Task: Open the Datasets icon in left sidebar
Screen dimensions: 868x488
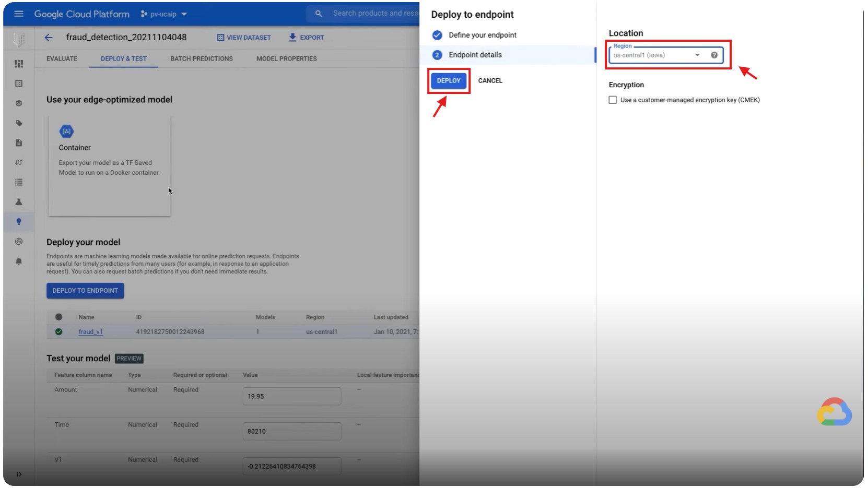Action: tap(19, 84)
